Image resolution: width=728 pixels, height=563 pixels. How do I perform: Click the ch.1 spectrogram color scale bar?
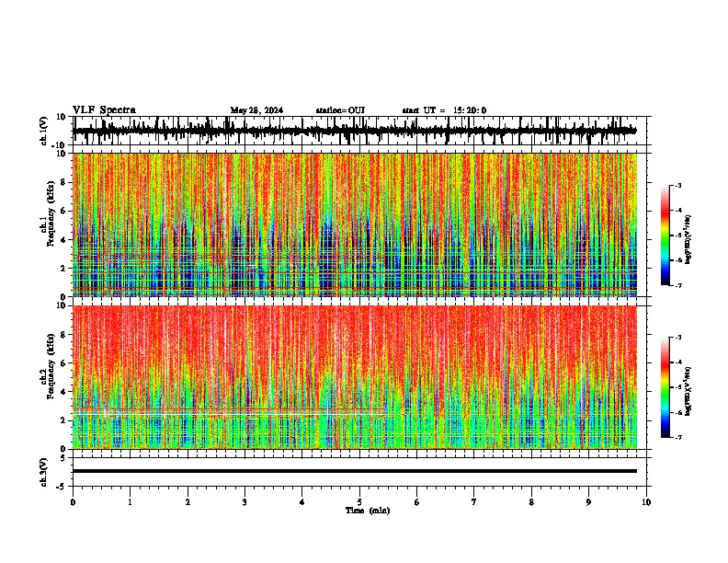click(x=665, y=236)
